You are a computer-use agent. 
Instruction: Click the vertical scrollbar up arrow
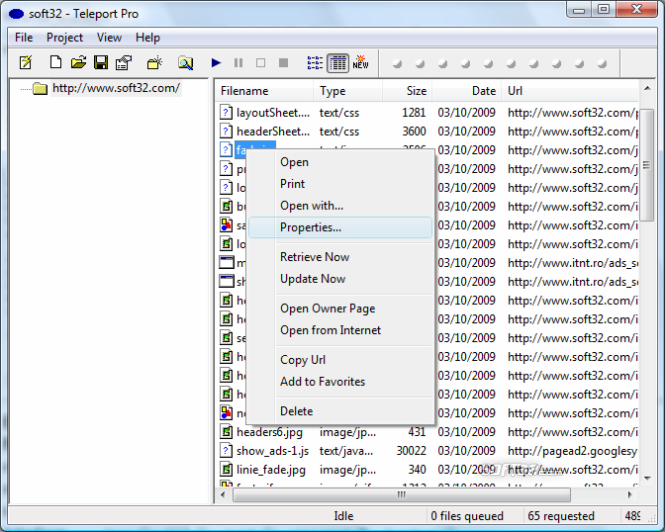coord(647,88)
